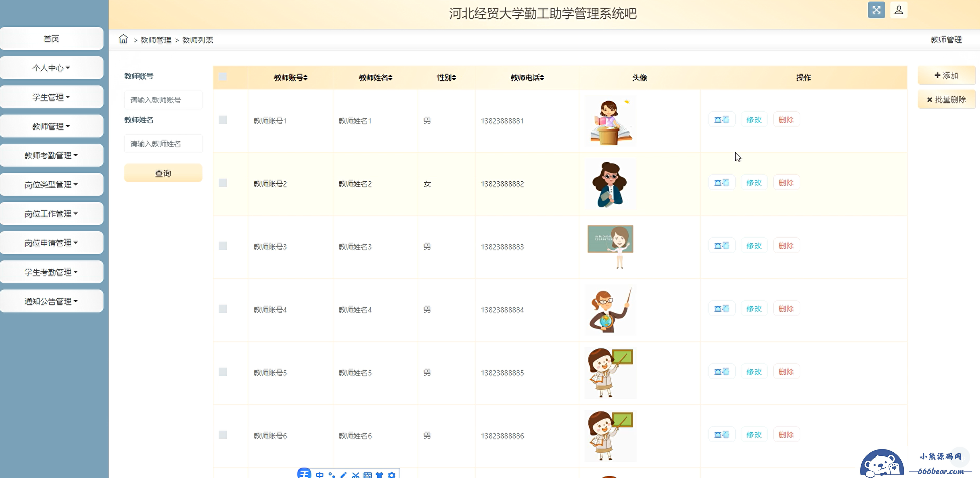Sort by 教师电话 column arrows
The image size is (980, 478).
pos(542,78)
